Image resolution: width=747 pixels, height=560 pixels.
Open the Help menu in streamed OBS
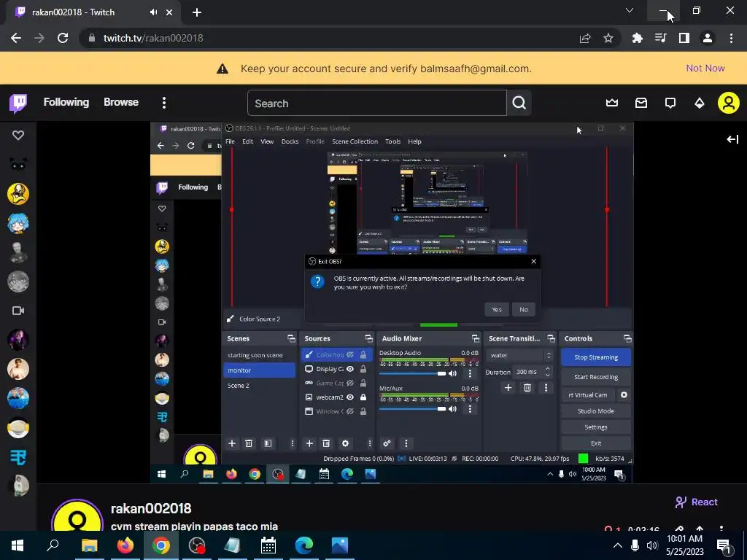tap(414, 141)
